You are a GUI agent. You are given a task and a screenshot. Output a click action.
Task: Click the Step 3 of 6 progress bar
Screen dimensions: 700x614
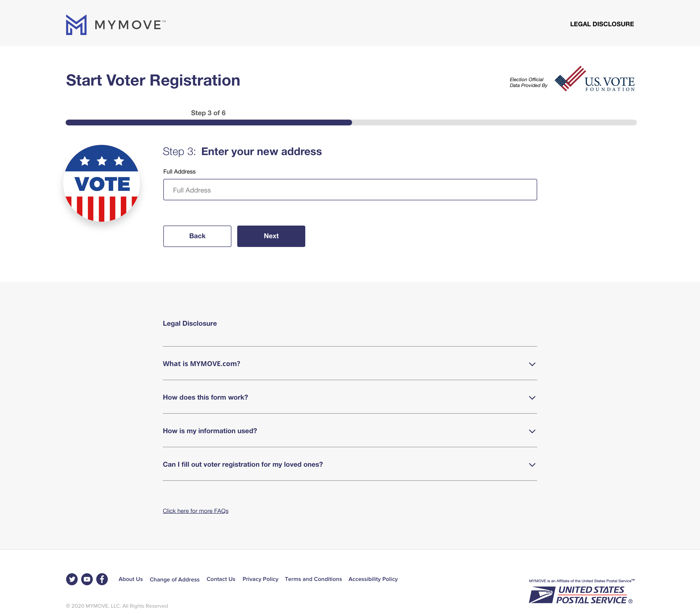tap(351, 123)
